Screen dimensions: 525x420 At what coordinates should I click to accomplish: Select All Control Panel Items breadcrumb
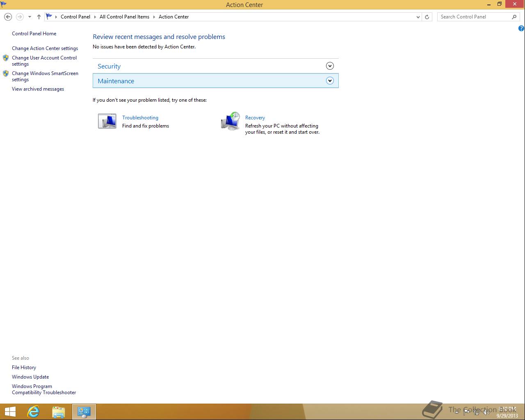coord(124,17)
